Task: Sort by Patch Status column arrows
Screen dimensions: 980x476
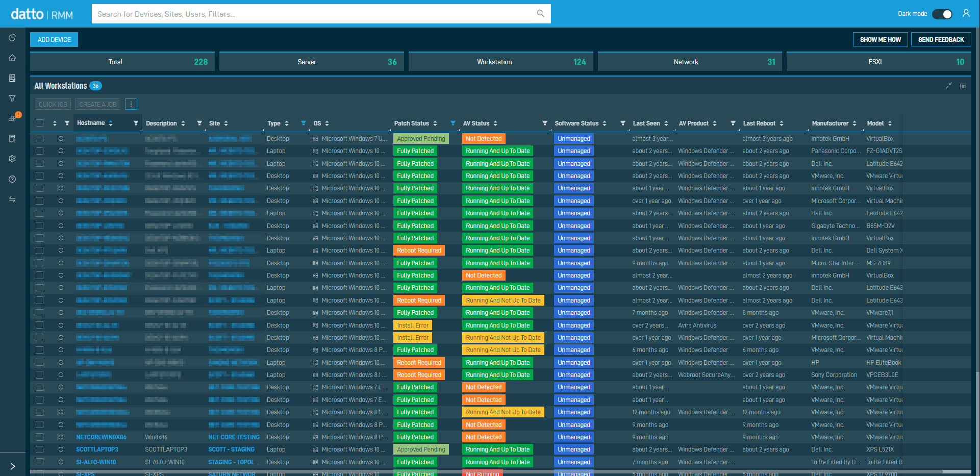Action: pyautogui.click(x=435, y=123)
